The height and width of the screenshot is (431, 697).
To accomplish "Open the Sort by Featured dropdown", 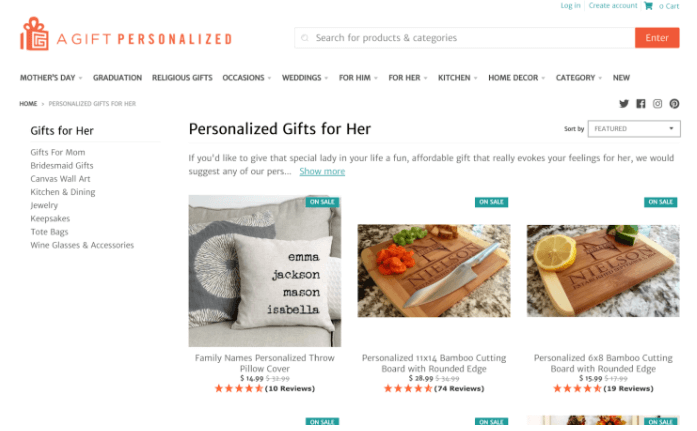I will pos(634,129).
